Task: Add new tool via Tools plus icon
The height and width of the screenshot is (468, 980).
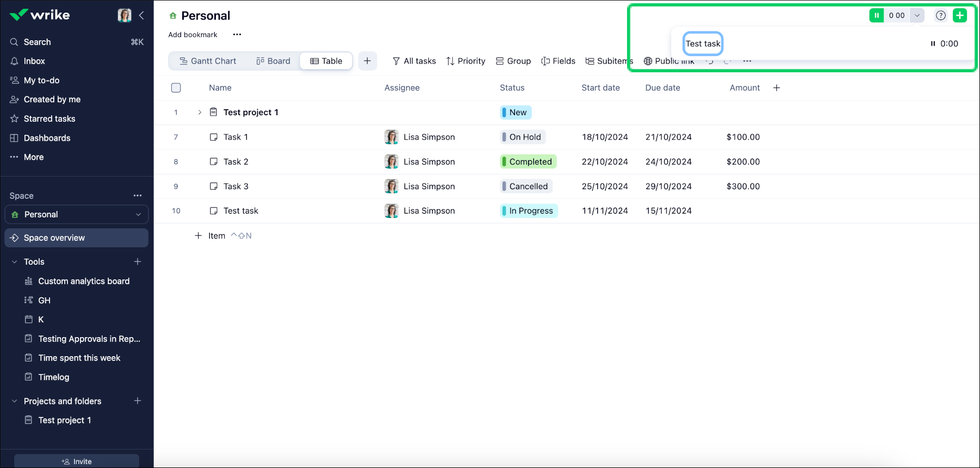Action: coord(138,261)
